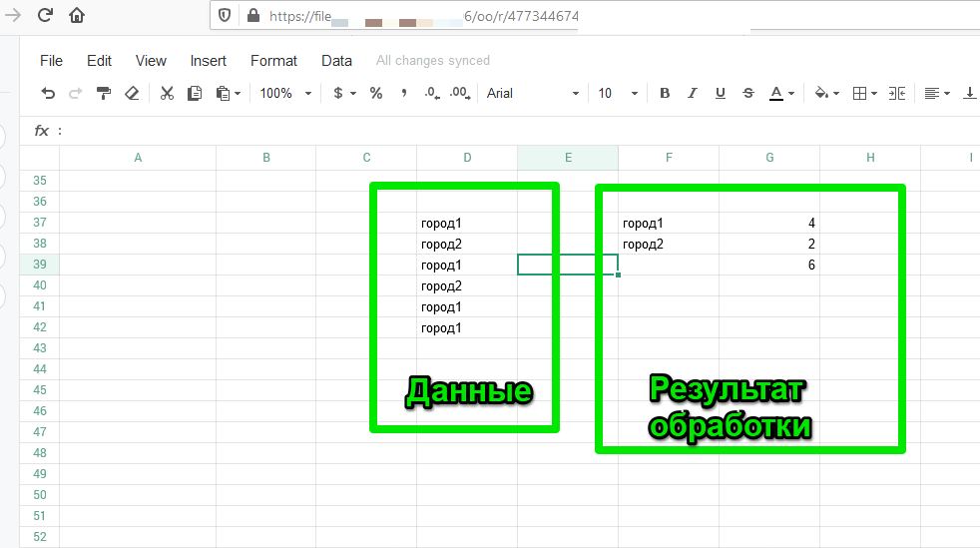Open the Paste options dropdown arrow

click(238, 94)
